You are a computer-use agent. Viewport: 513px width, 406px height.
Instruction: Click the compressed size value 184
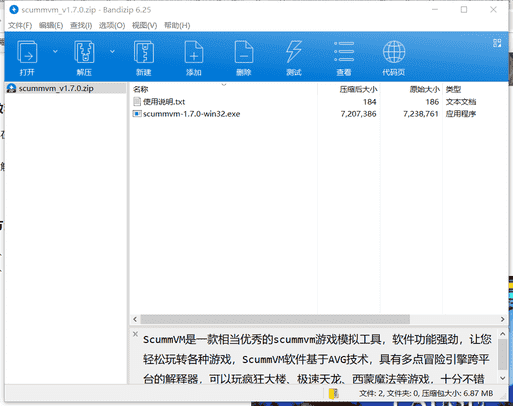click(x=370, y=102)
